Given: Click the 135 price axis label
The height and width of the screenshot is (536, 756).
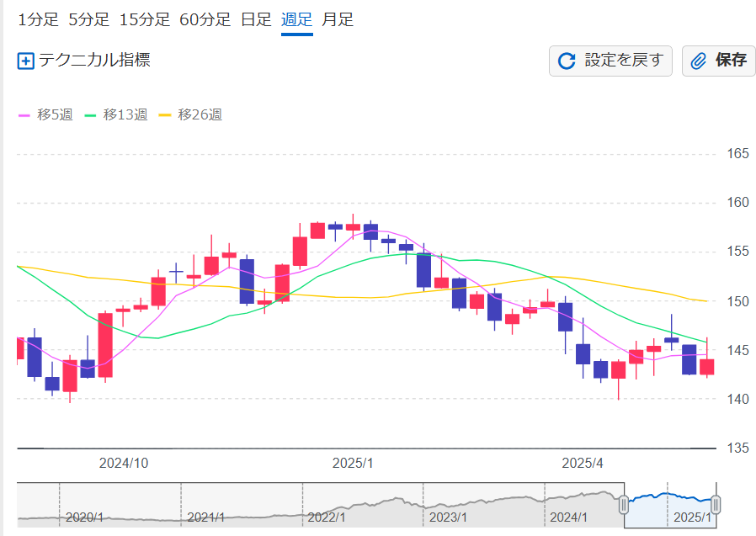Looking at the screenshot, I should pos(738,448).
